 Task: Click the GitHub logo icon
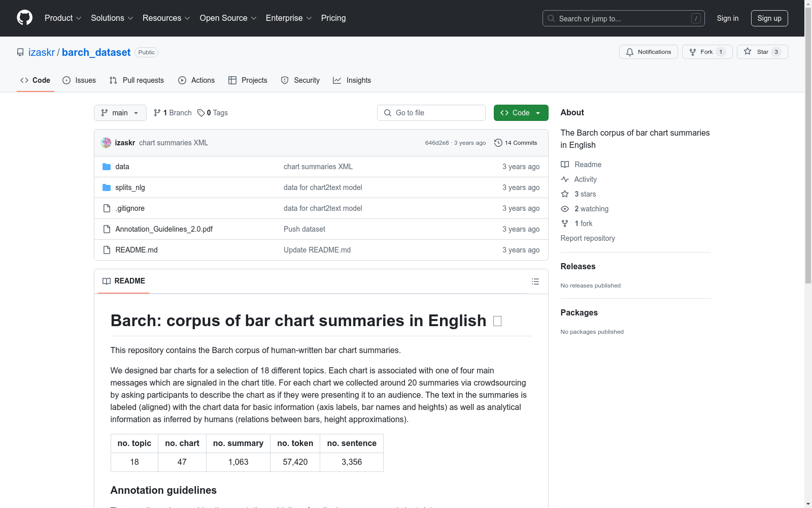pyautogui.click(x=24, y=18)
